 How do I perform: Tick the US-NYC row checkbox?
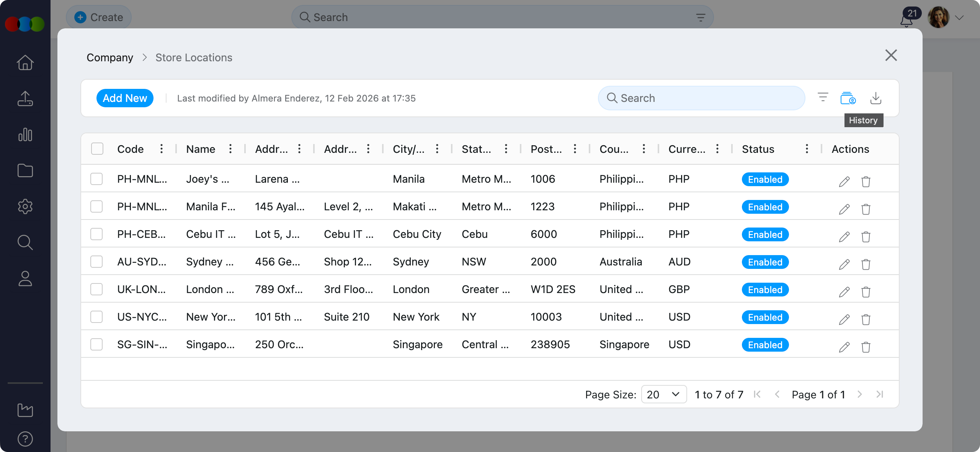point(96,317)
